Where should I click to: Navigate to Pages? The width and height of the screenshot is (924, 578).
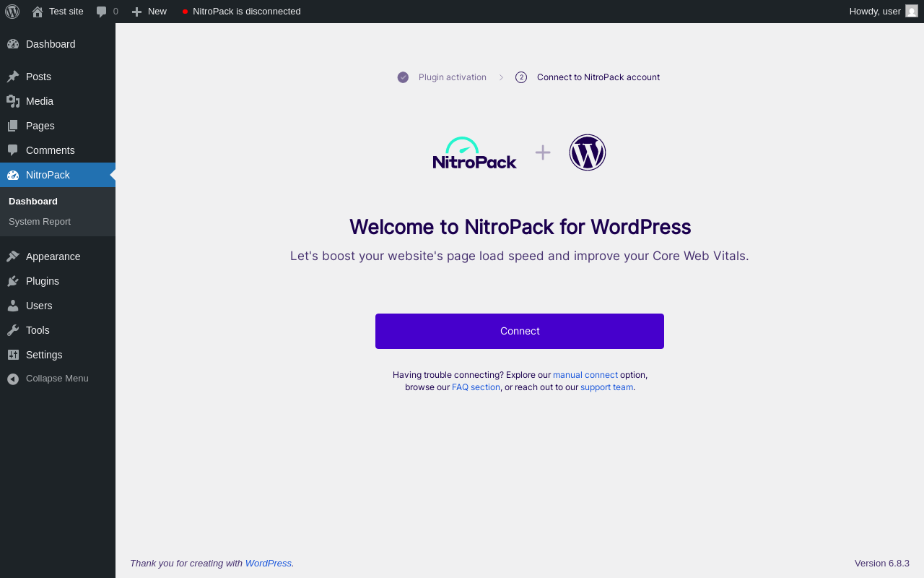[x=58, y=126]
